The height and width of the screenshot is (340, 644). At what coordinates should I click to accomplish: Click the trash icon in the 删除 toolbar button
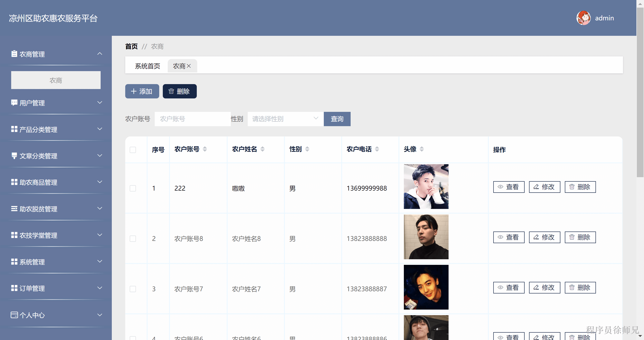pyautogui.click(x=171, y=91)
